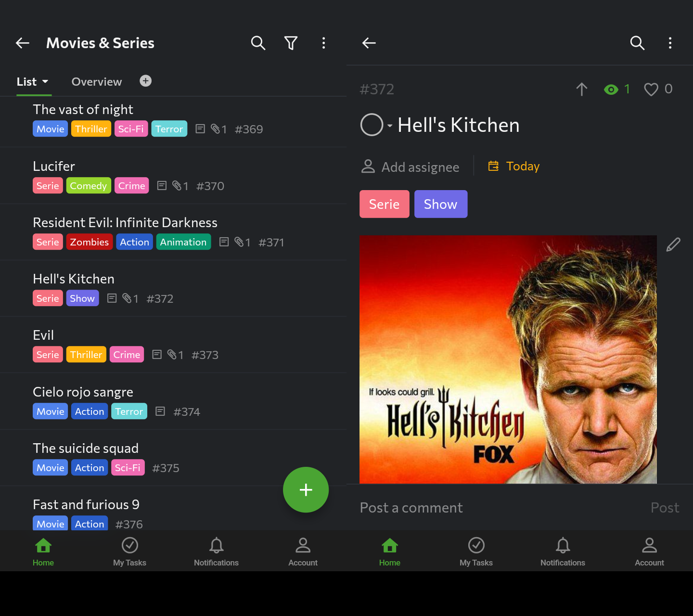Edit description with the pencil icon
Viewport: 693px width, 616px height.
coord(673,244)
